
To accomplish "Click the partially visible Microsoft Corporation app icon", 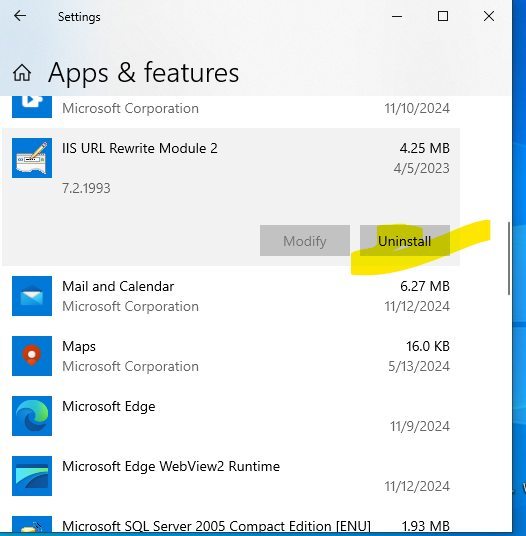I will click(32, 107).
